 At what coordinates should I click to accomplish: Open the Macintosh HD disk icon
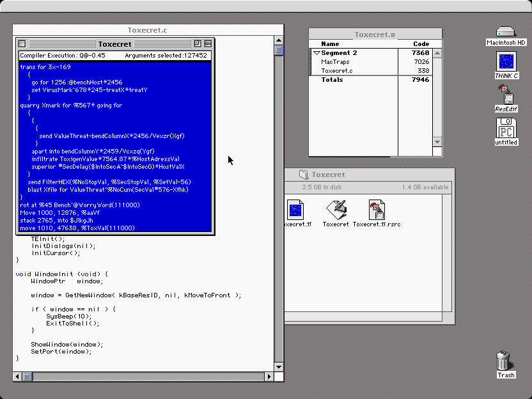pos(506,32)
